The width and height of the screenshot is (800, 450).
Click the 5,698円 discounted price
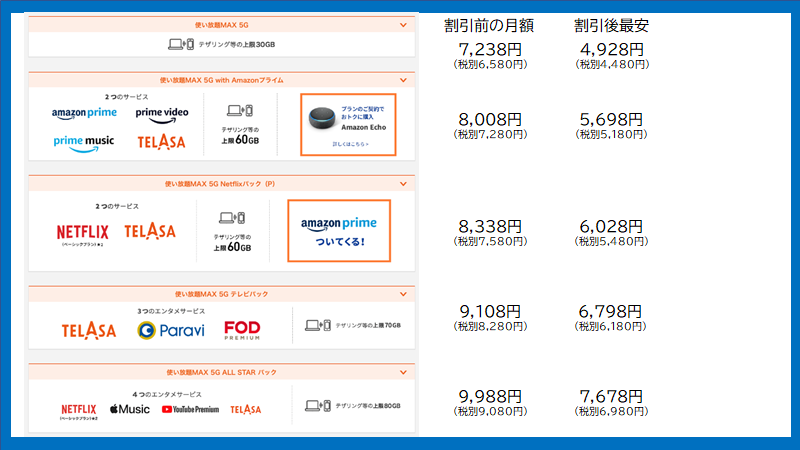tap(611, 119)
